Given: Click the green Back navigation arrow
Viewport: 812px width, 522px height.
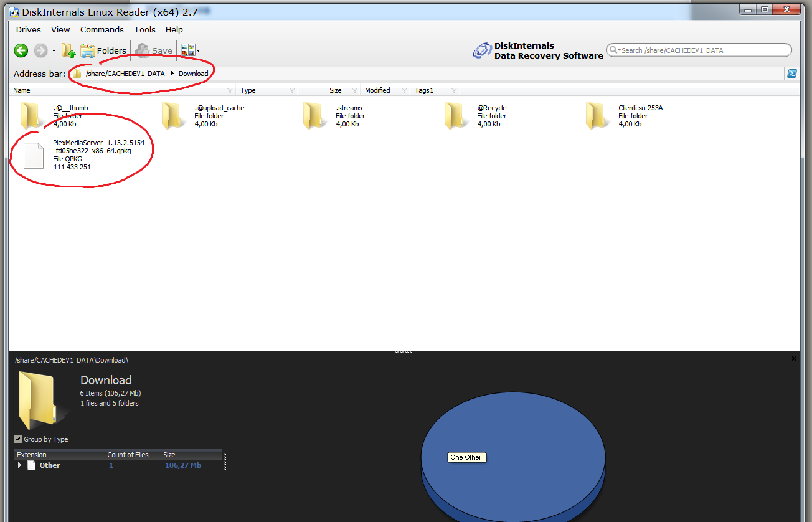Looking at the screenshot, I should (21, 50).
